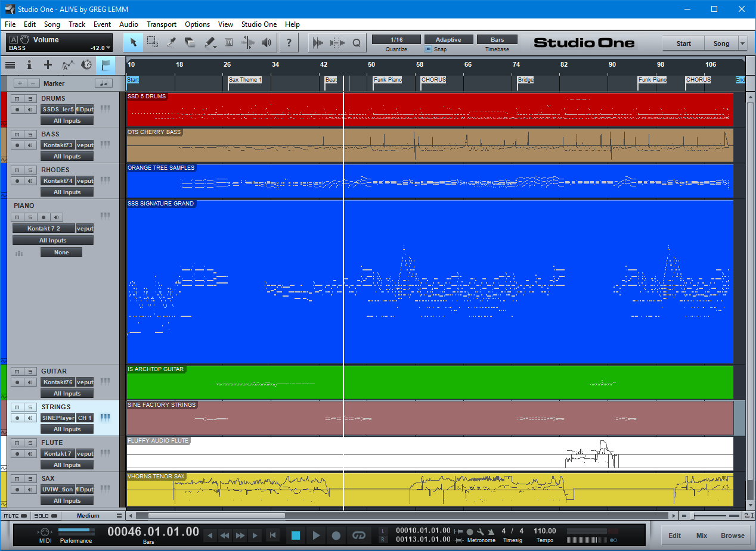The image size is (756, 551).
Task: Open the File menu
Action: pos(10,24)
